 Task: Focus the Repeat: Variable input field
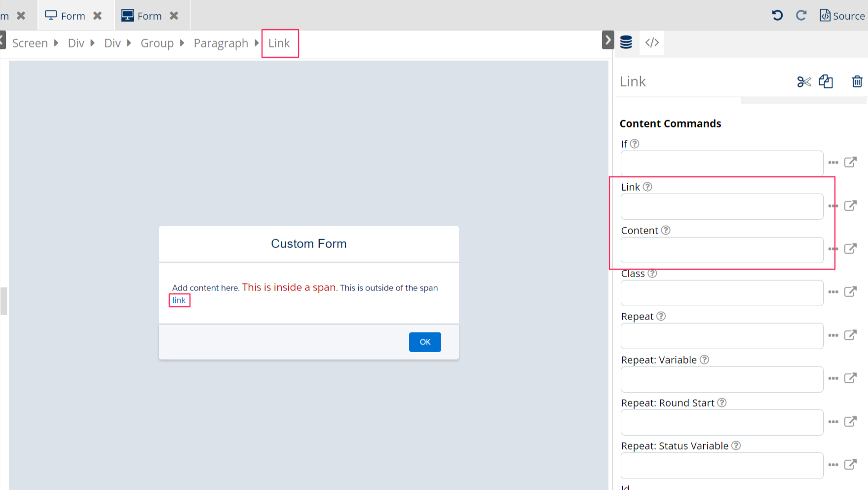[721, 379]
